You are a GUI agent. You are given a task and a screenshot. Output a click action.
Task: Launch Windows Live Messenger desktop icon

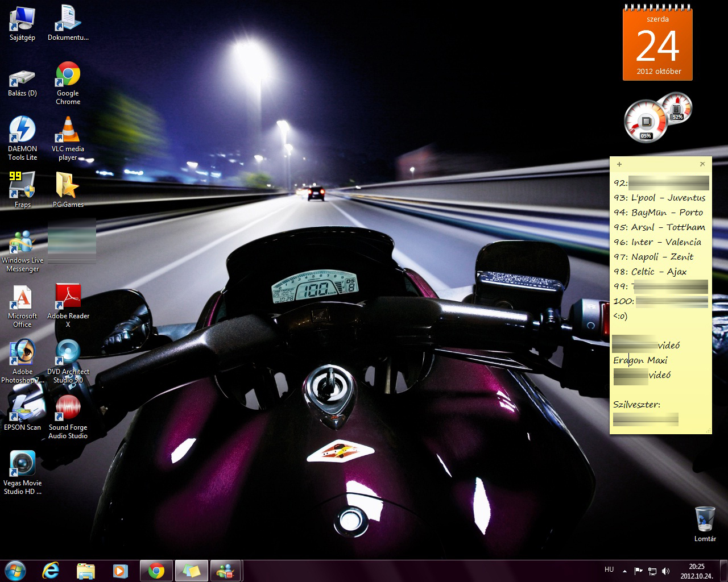pyautogui.click(x=22, y=251)
